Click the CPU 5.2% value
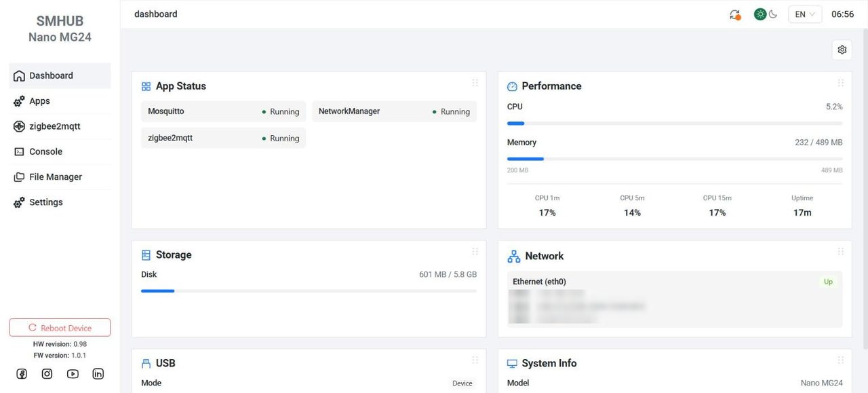This screenshot has width=868, height=393. click(834, 107)
